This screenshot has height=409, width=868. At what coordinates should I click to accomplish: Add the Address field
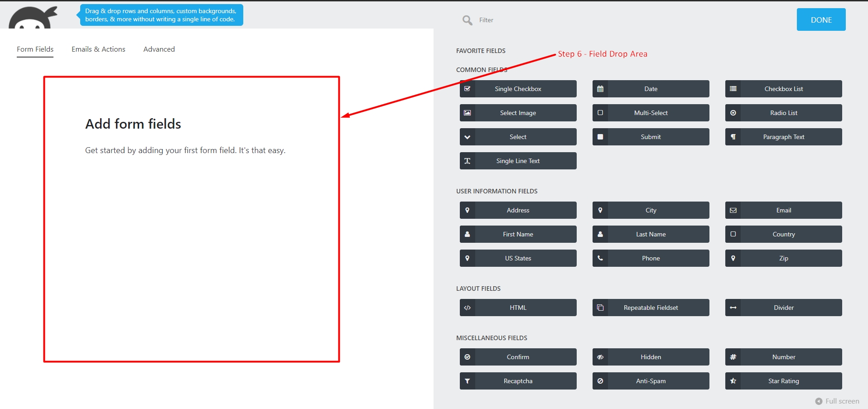pyautogui.click(x=518, y=210)
